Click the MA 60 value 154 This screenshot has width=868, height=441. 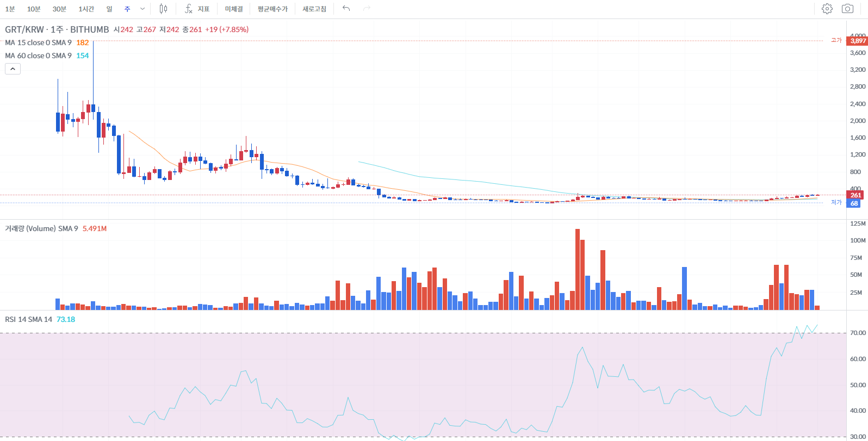(x=82, y=55)
